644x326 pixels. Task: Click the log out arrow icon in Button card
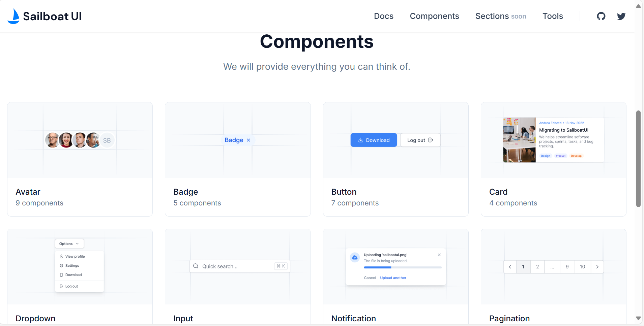431,140
